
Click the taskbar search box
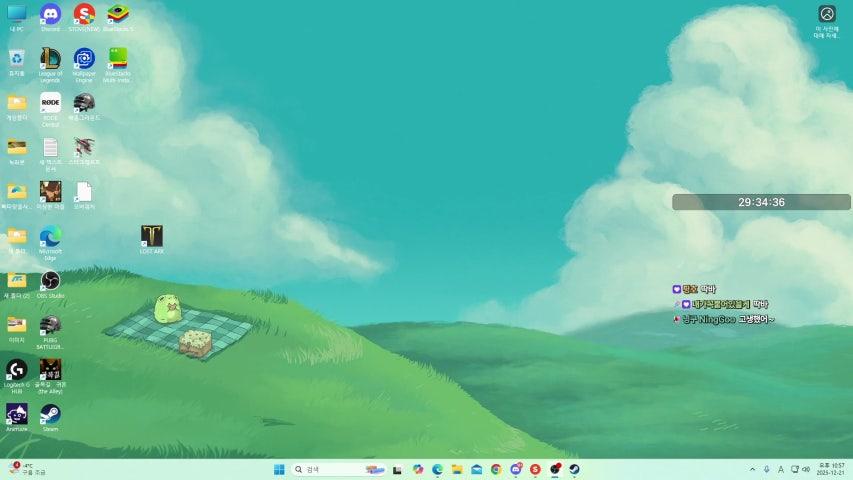tap(339, 469)
